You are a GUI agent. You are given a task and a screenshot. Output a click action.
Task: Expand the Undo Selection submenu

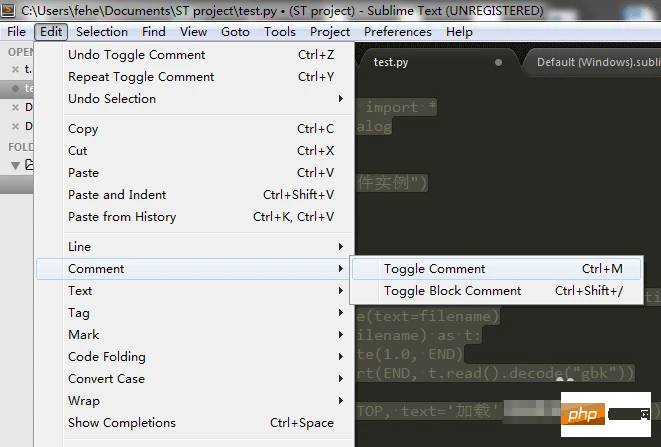pos(194,99)
